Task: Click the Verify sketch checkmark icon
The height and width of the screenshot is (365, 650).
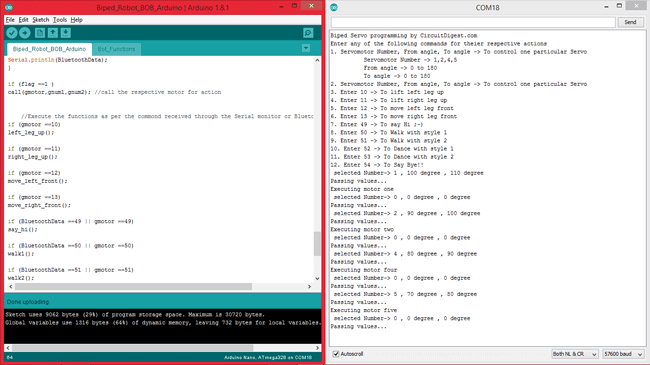Action: 12,33
